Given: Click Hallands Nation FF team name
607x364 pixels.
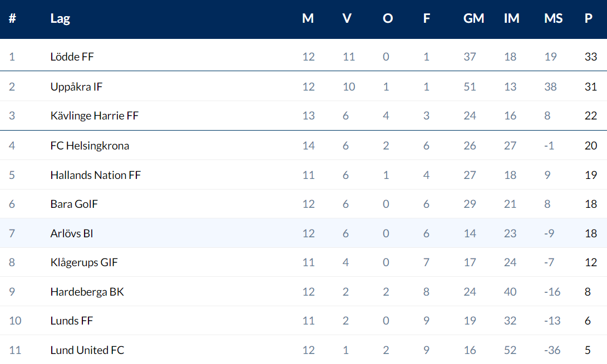Looking at the screenshot, I should click(x=95, y=175).
